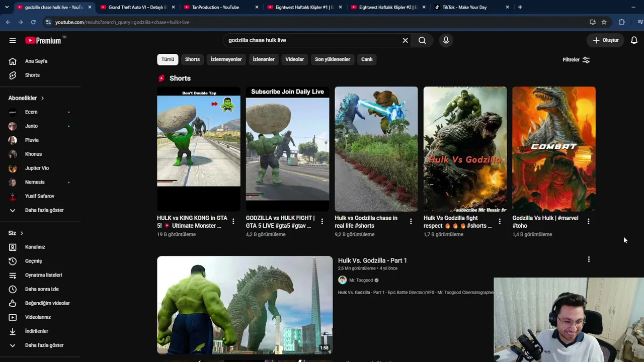Expand the Siz section chevron
This screenshot has width=644, height=362.
point(22,233)
